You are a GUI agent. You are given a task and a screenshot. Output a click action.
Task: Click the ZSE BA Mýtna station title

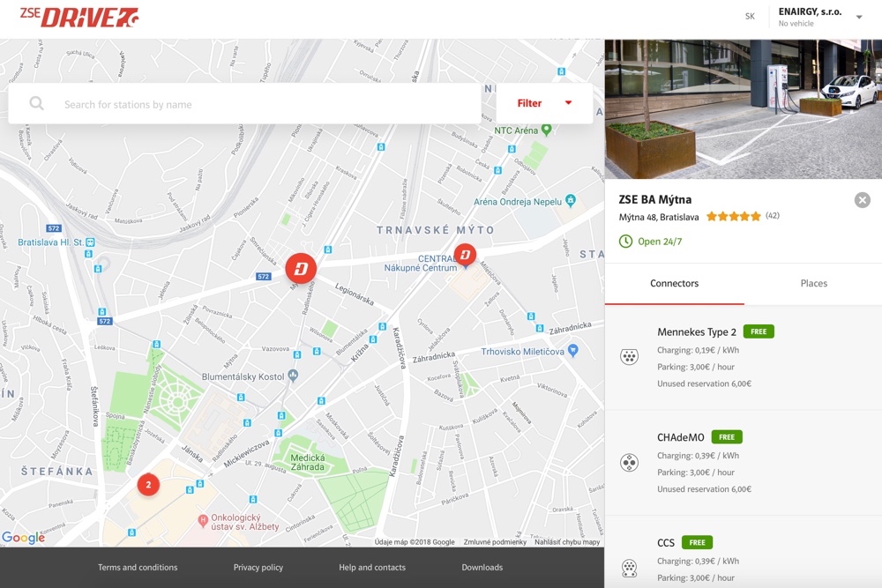click(x=654, y=199)
